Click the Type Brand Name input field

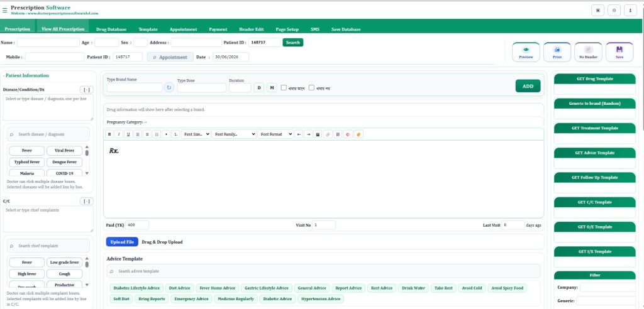[x=135, y=87]
